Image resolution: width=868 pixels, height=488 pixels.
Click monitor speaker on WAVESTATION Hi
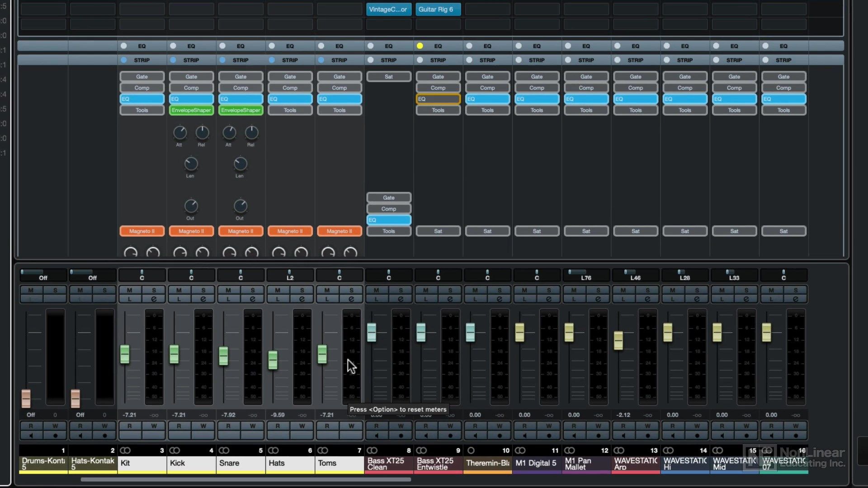click(x=672, y=436)
